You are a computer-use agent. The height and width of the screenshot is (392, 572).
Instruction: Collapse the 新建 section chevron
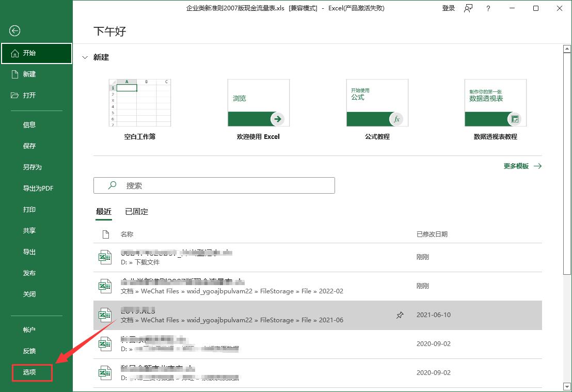tap(85, 57)
